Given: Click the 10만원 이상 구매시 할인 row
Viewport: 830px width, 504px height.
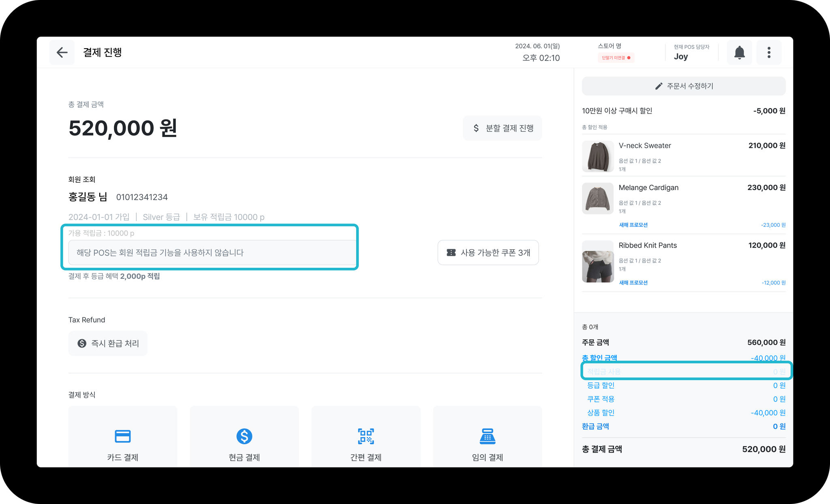Looking at the screenshot, I should pos(684,111).
